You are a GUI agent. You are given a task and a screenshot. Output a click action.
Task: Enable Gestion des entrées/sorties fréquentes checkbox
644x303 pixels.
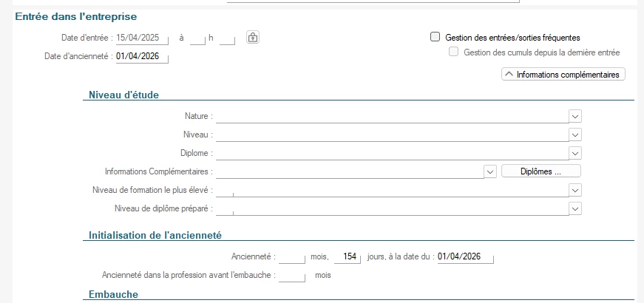pyautogui.click(x=435, y=37)
